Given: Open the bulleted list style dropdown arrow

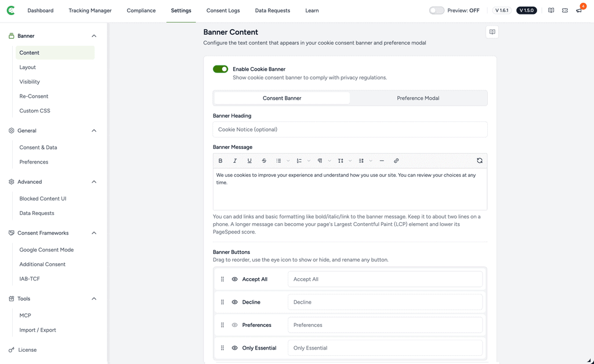Looking at the screenshot, I should pos(288,161).
